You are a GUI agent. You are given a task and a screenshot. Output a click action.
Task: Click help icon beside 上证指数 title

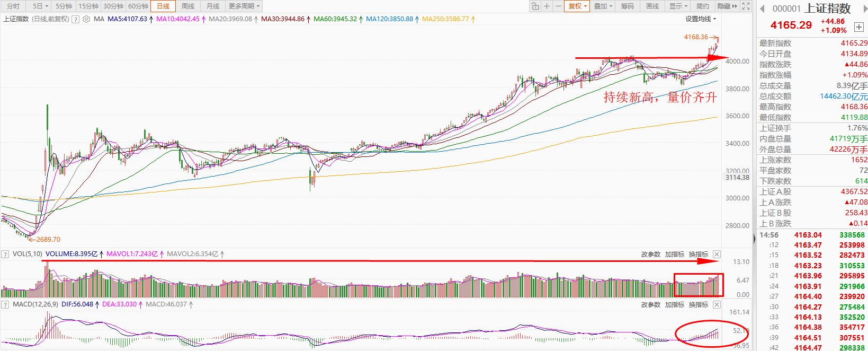click(76, 19)
